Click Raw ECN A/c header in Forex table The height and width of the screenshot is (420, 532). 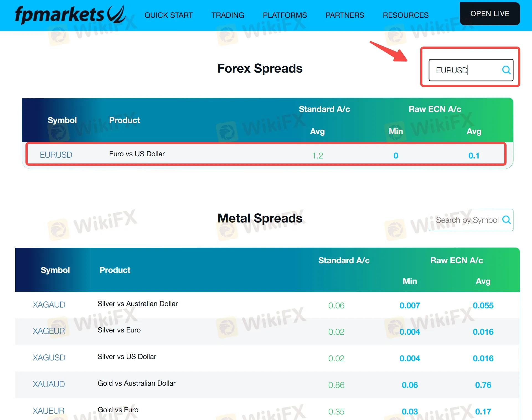coord(435,109)
